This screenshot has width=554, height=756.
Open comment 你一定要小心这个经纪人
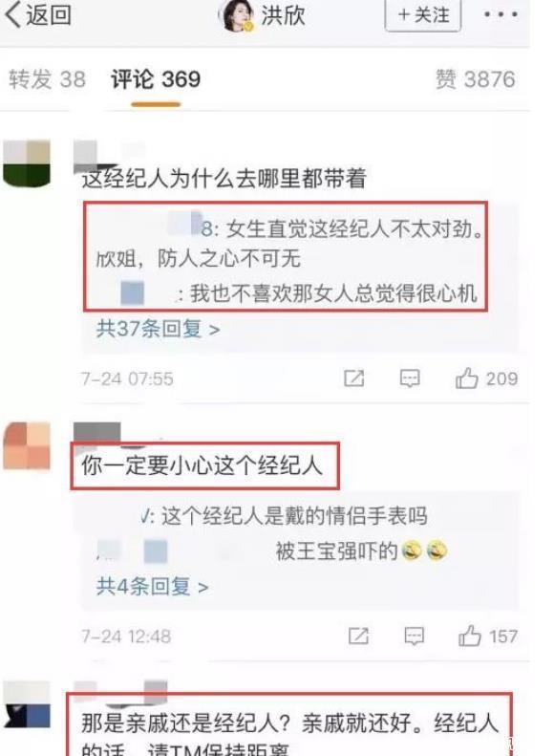pyautogui.click(x=202, y=465)
